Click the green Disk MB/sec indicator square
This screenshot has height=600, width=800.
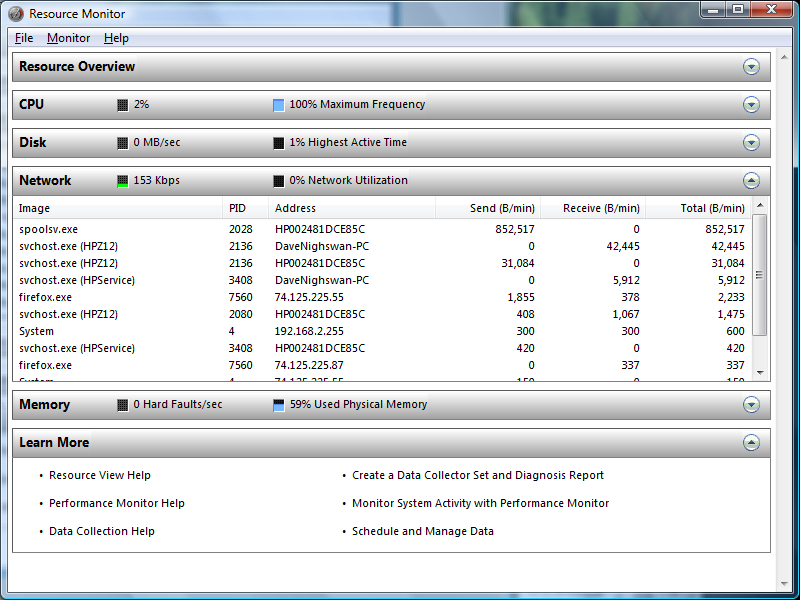point(122,143)
